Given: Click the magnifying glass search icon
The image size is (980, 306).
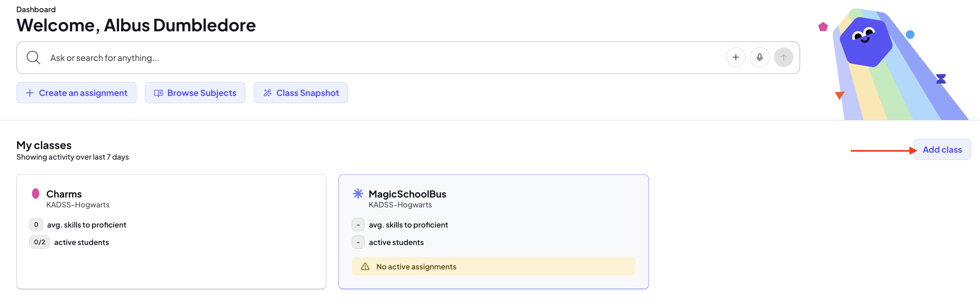Looking at the screenshot, I should [x=33, y=57].
